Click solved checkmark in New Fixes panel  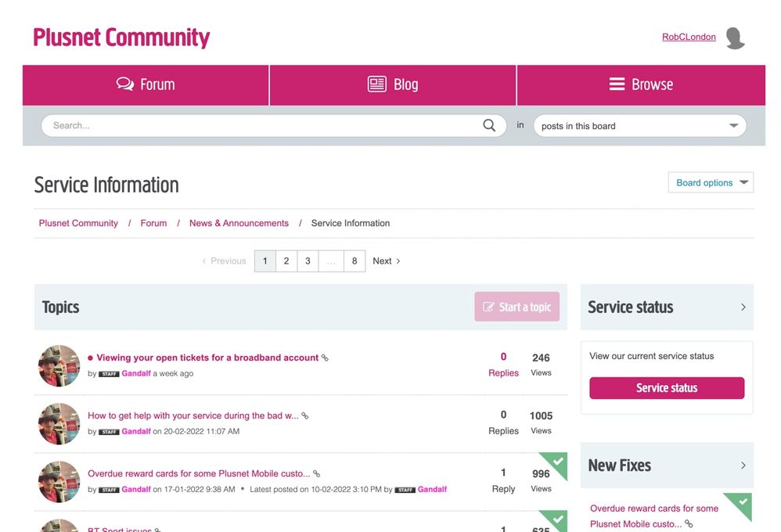742,502
